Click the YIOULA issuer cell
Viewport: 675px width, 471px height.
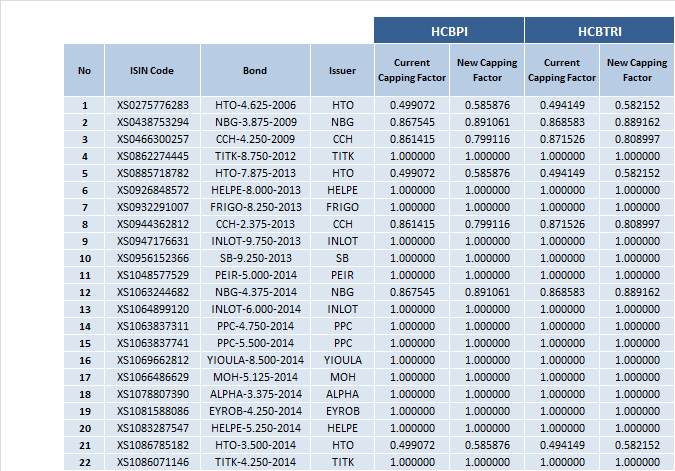(x=342, y=360)
